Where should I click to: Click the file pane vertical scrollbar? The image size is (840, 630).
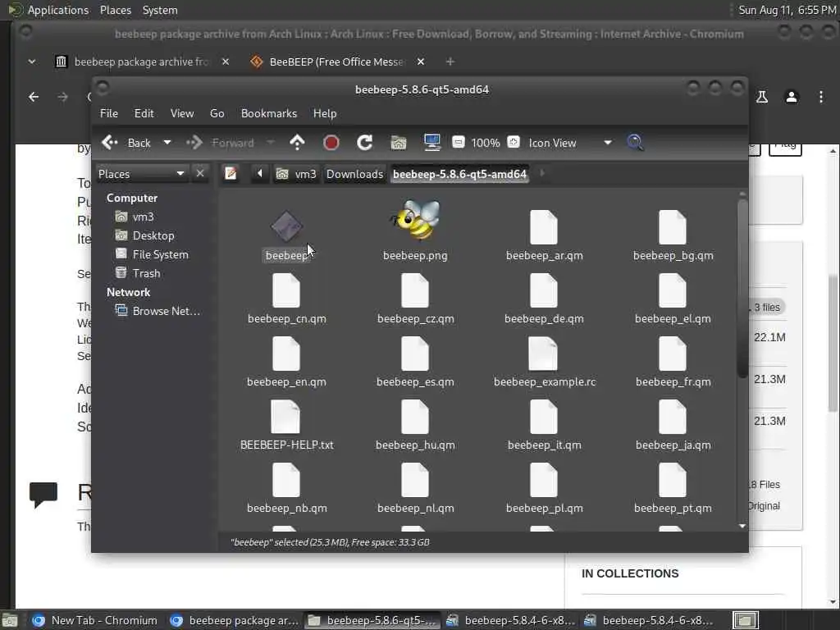pyautogui.click(x=742, y=288)
